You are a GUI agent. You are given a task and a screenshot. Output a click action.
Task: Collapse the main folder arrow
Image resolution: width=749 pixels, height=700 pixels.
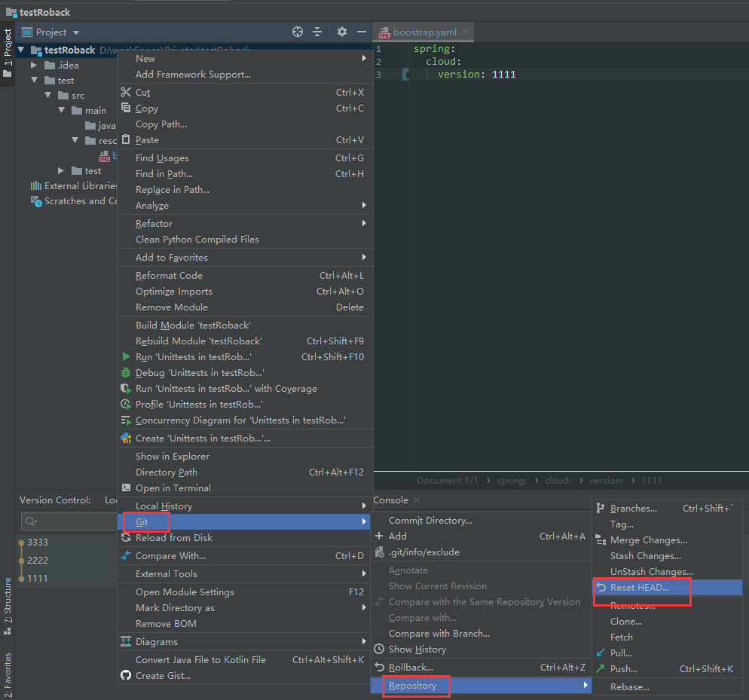click(x=62, y=110)
